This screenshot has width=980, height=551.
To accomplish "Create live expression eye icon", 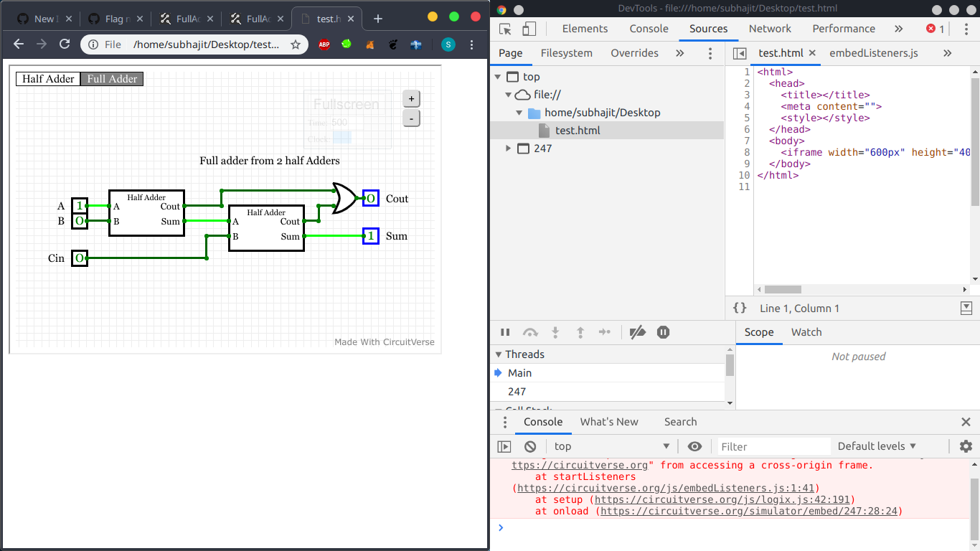I will 694,446.
